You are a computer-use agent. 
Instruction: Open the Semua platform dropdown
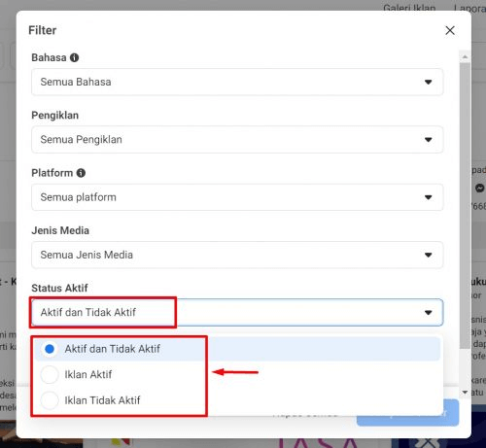pos(237,197)
